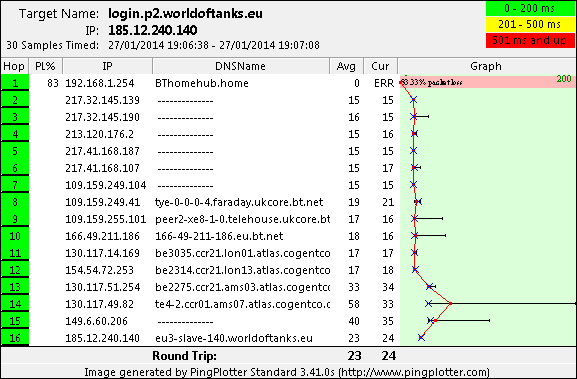Image resolution: width=577 pixels, height=379 pixels.
Task: Select hop 8 green cell
Action: (x=15, y=202)
